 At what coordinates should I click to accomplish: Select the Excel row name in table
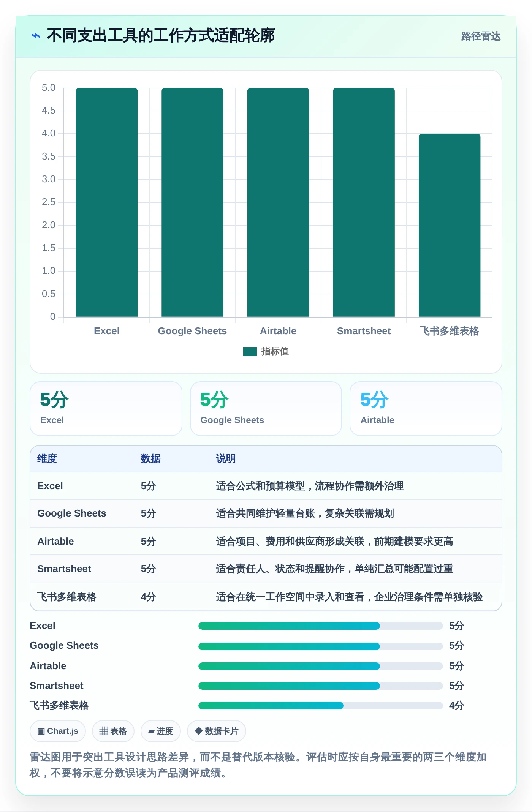[50, 486]
